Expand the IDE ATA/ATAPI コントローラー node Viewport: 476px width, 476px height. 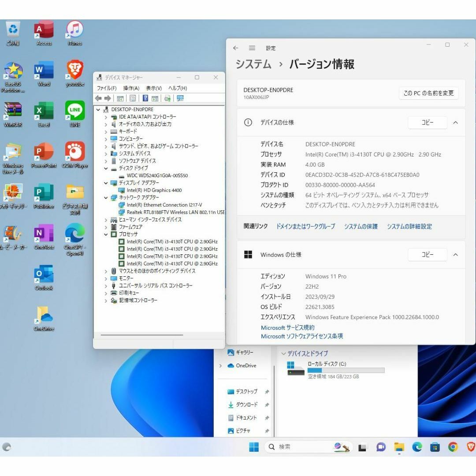106,117
